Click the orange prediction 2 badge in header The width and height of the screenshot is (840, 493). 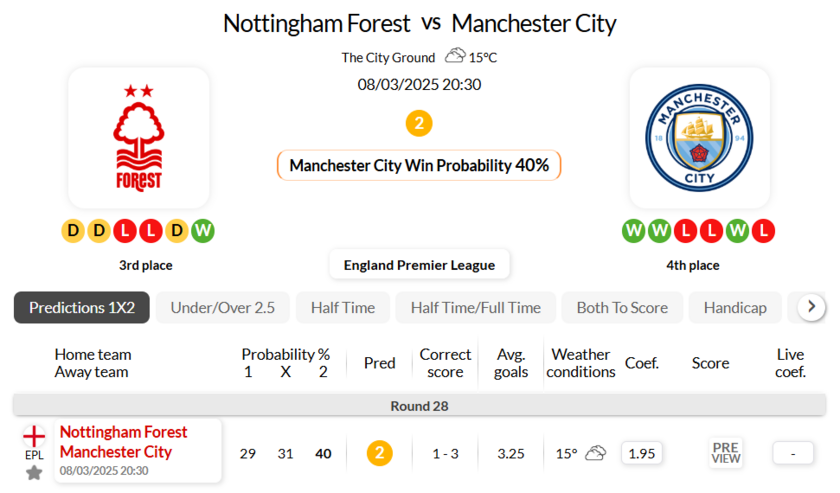(419, 124)
